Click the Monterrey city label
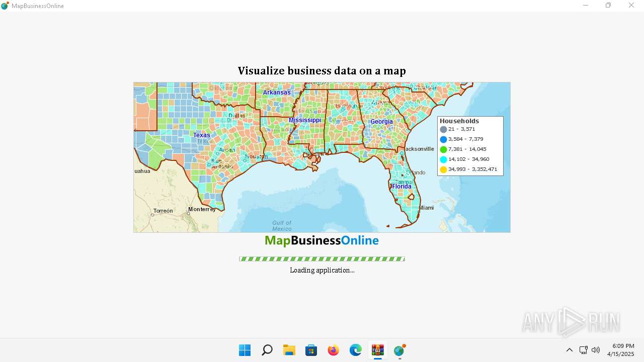 (202, 209)
